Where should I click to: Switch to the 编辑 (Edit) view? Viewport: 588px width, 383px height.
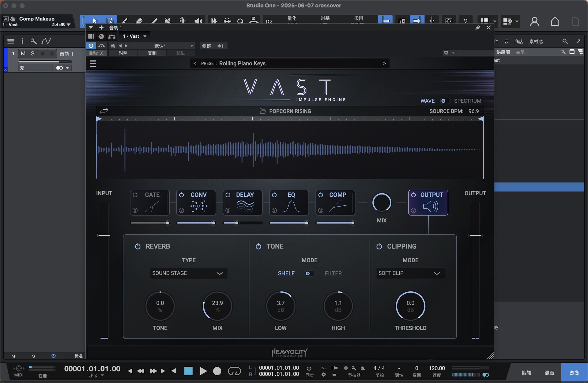[x=526, y=373]
